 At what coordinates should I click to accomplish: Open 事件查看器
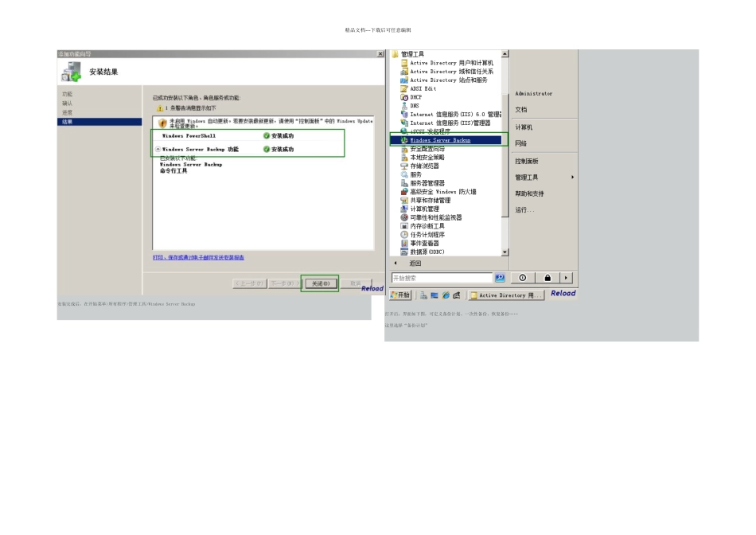419,244
